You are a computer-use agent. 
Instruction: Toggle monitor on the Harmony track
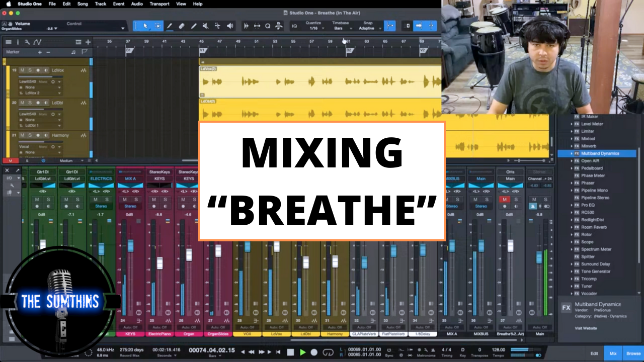tap(46, 135)
